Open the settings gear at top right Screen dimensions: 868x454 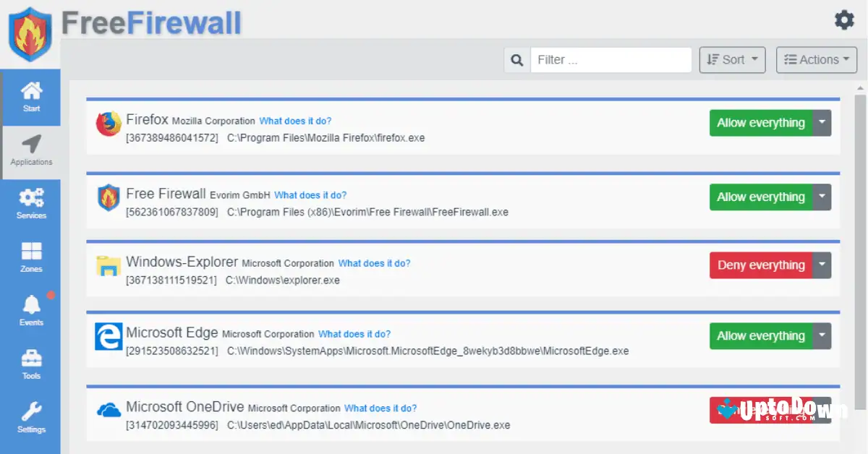click(x=843, y=20)
